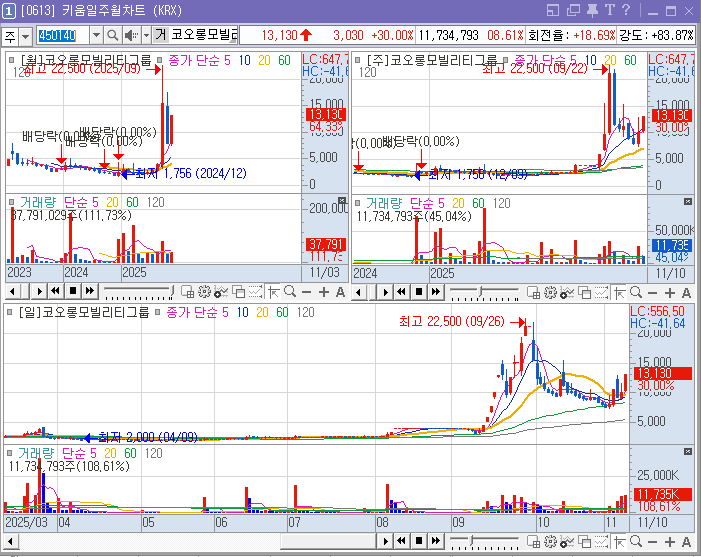The image size is (701, 557).
Task: Click the weekly chart settings gear icon
Action: (x=550, y=293)
